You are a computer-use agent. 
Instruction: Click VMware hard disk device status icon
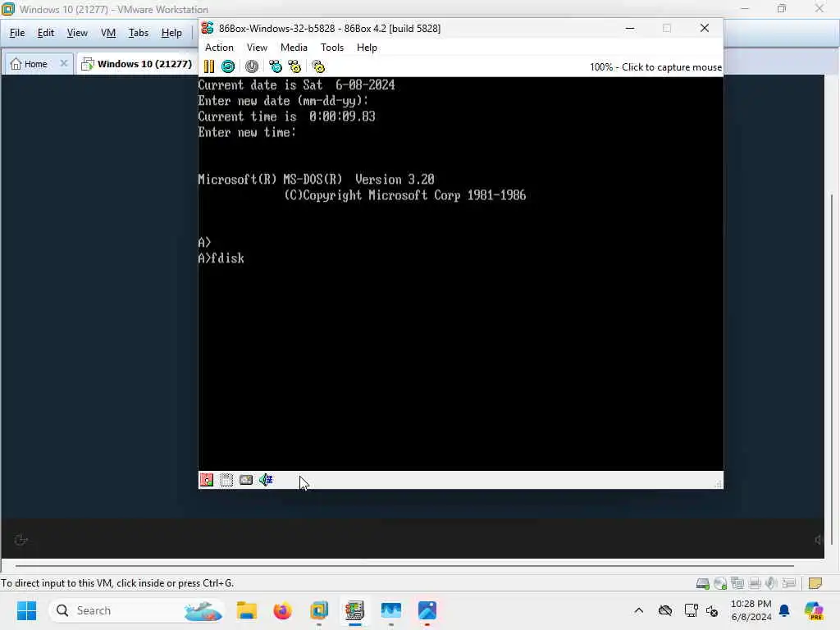[703, 583]
